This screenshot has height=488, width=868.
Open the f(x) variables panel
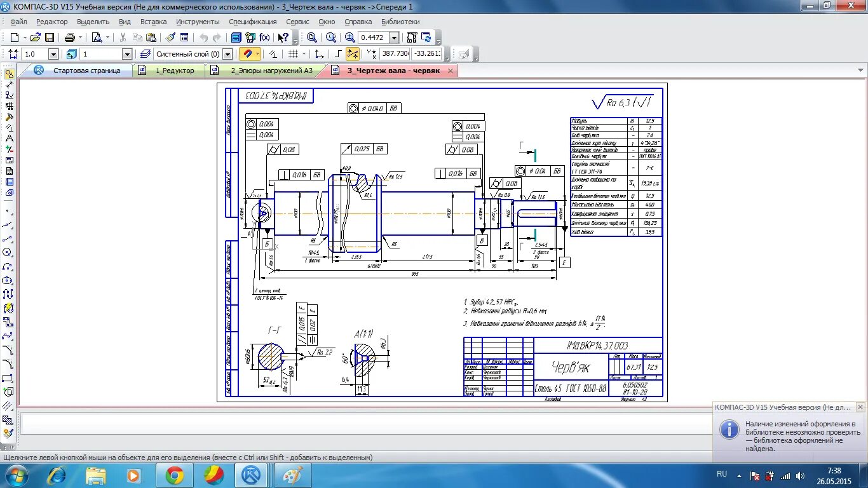[x=264, y=37]
